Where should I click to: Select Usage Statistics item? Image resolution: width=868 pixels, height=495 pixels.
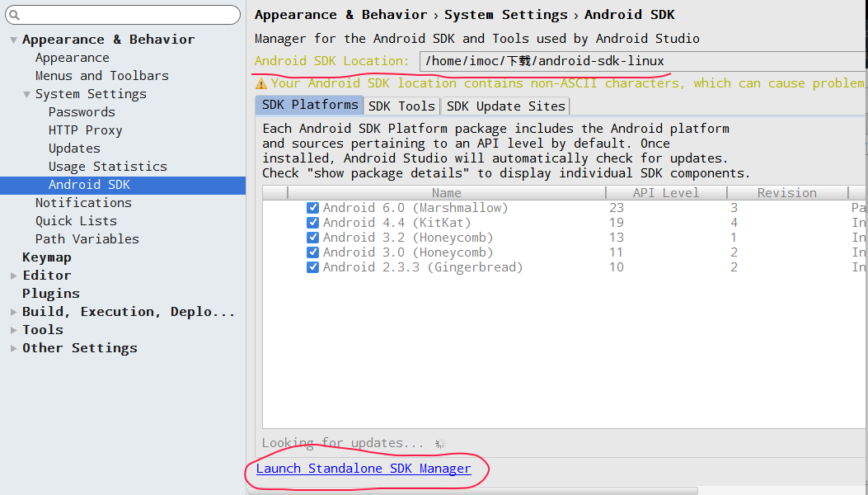[108, 167]
